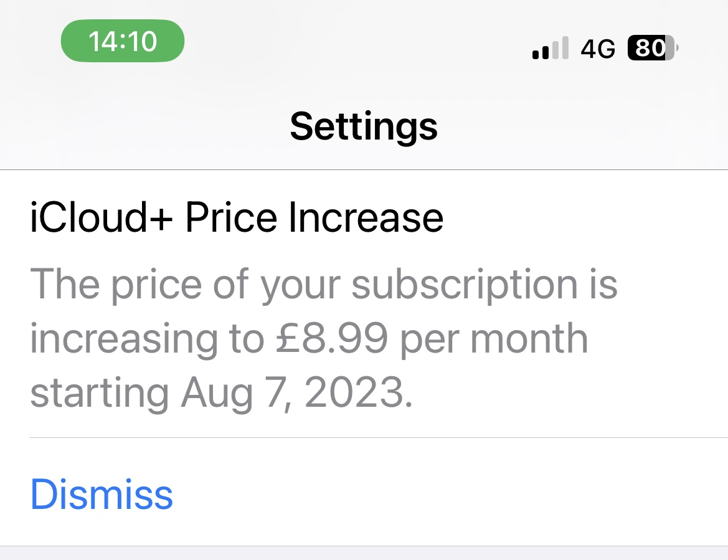Tap the grey strip beneath the Dismiss row
The width and height of the screenshot is (728, 560).
click(364, 554)
